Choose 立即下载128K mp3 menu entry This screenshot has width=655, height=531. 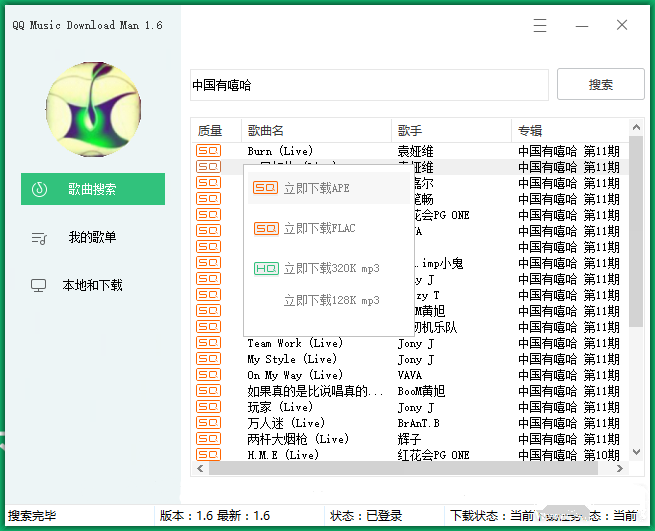(328, 300)
